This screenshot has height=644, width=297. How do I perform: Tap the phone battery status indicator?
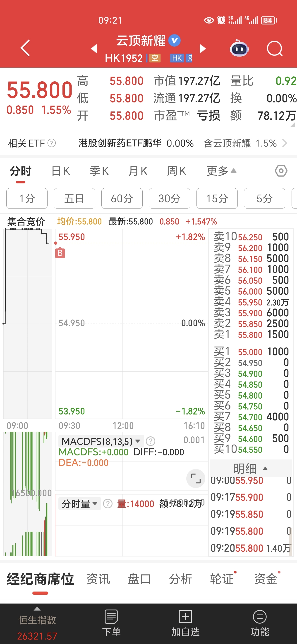269,20
